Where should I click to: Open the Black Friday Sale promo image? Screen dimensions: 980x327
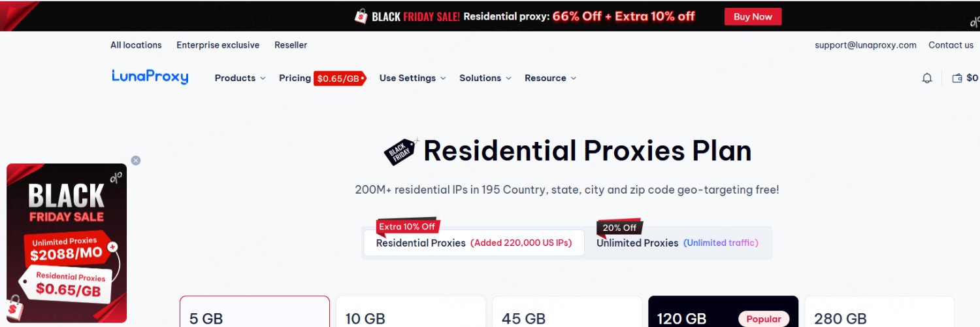tap(67, 243)
